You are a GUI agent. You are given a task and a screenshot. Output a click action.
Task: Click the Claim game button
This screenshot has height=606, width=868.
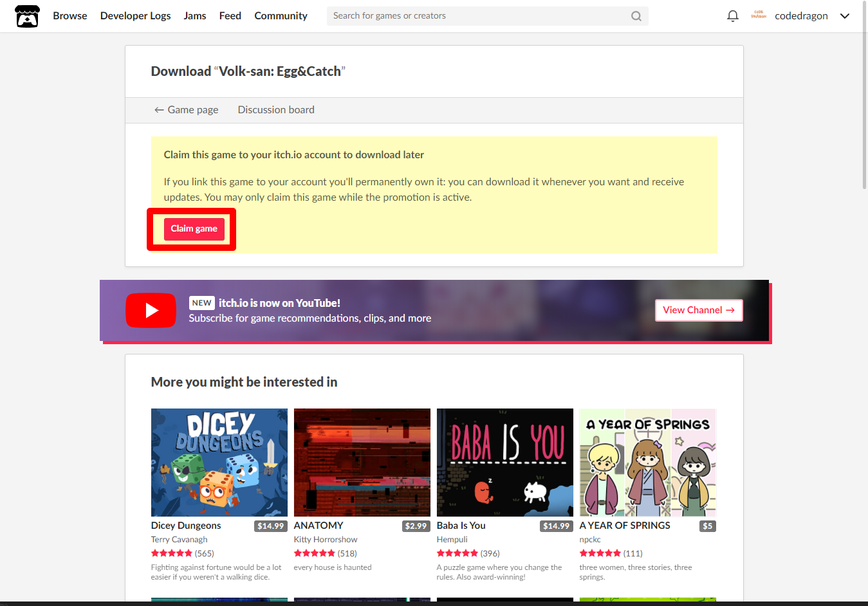[x=194, y=229]
